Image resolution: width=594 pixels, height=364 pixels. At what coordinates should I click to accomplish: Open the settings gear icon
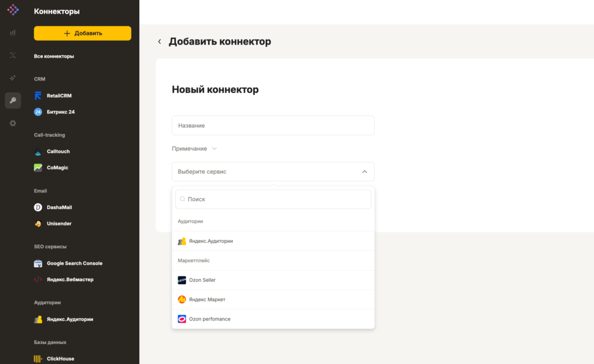point(13,123)
